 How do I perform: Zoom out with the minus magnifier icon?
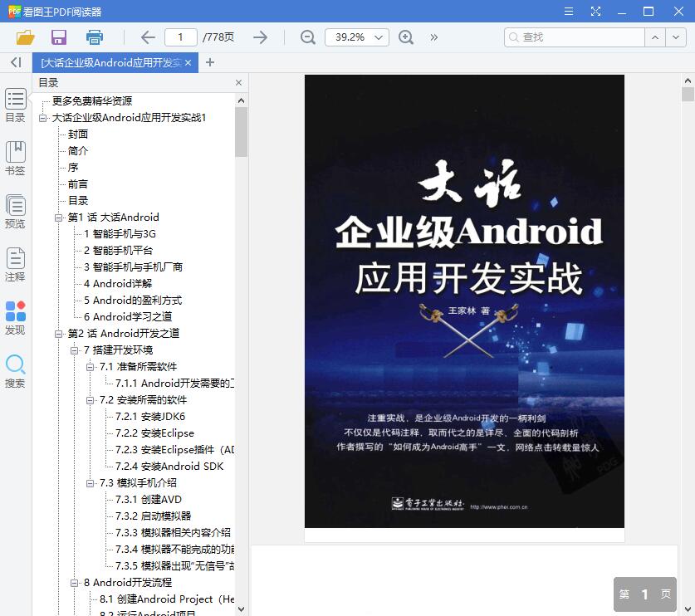coord(307,37)
